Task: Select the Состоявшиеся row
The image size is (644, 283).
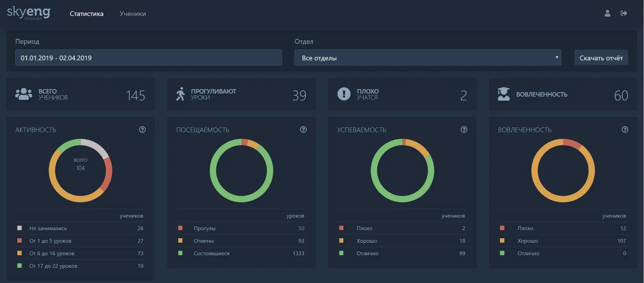Action: tap(241, 253)
